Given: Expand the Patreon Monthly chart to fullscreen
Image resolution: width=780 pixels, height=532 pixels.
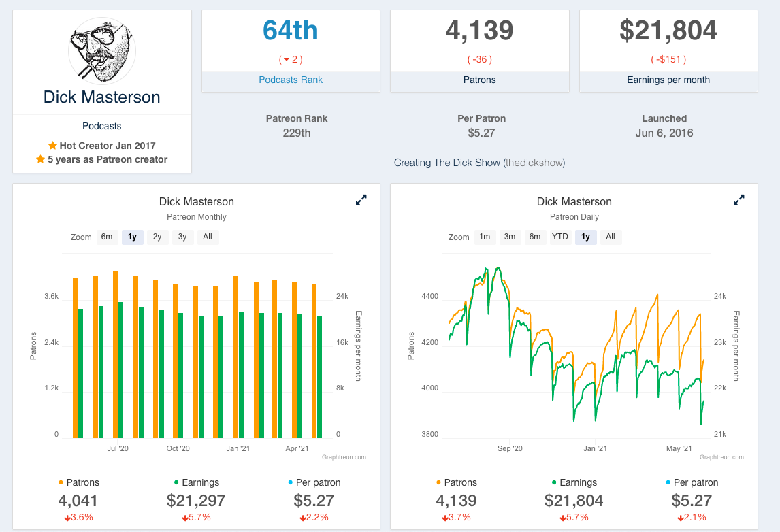Looking at the screenshot, I should pyautogui.click(x=361, y=200).
